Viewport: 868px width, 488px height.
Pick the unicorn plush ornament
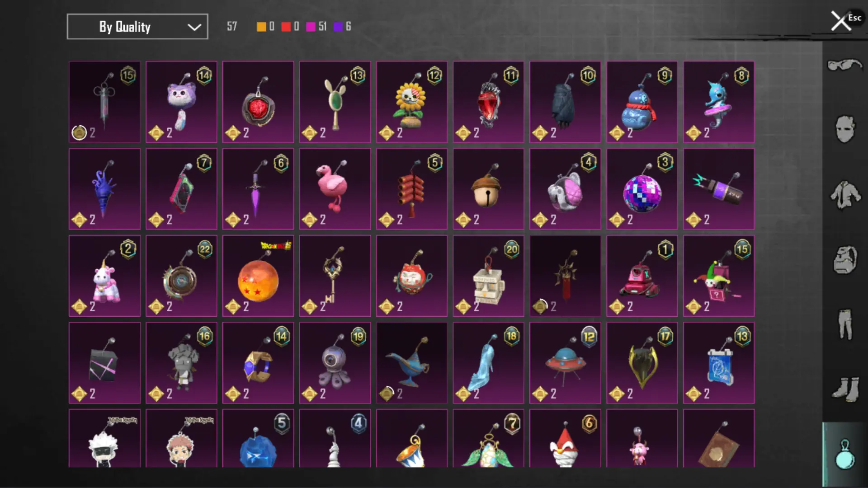pos(104,276)
